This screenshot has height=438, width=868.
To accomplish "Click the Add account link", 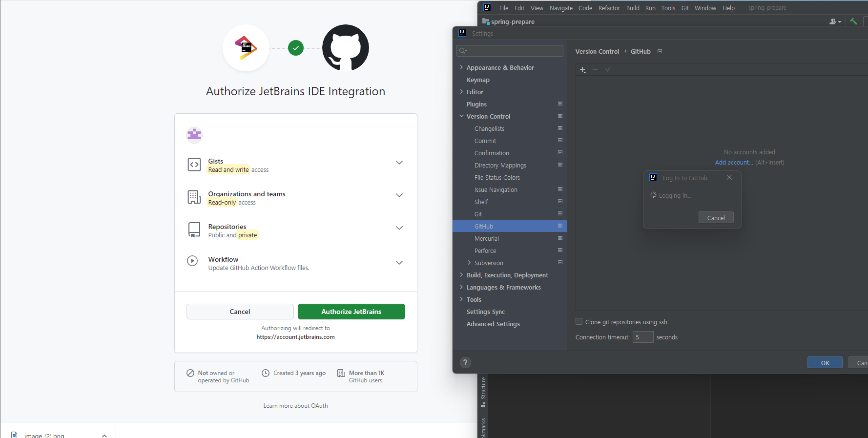I will [x=734, y=163].
